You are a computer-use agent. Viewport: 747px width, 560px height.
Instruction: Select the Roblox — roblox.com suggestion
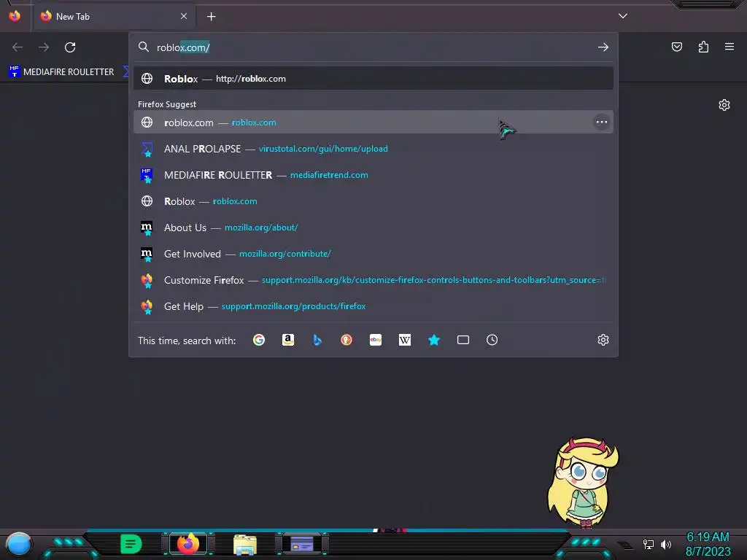point(373,201)
